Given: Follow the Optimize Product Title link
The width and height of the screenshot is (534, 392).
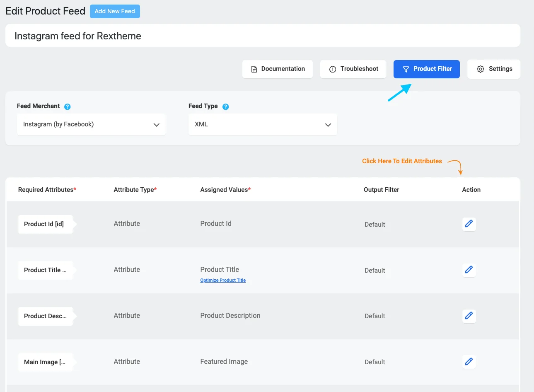Looking at the screenshot, I should coord(223,281).
